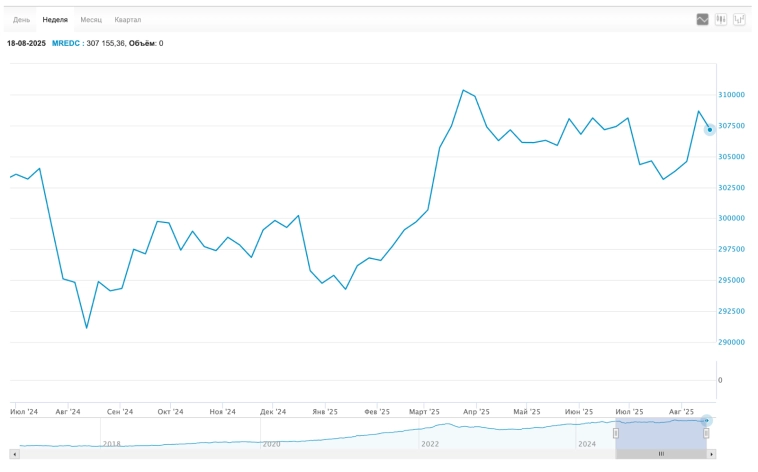The image size is (758, 472).
Task: Click the left range selector handle
Action: pos(616,433)
